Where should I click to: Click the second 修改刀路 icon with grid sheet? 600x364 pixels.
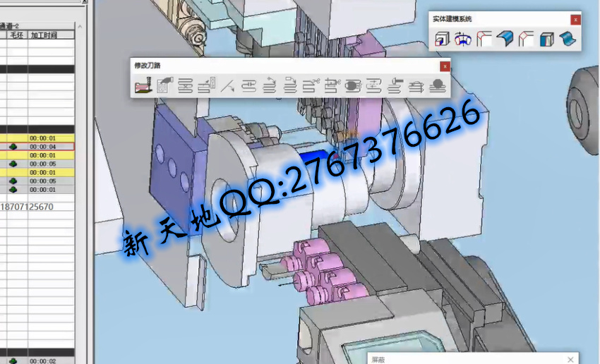164,86
